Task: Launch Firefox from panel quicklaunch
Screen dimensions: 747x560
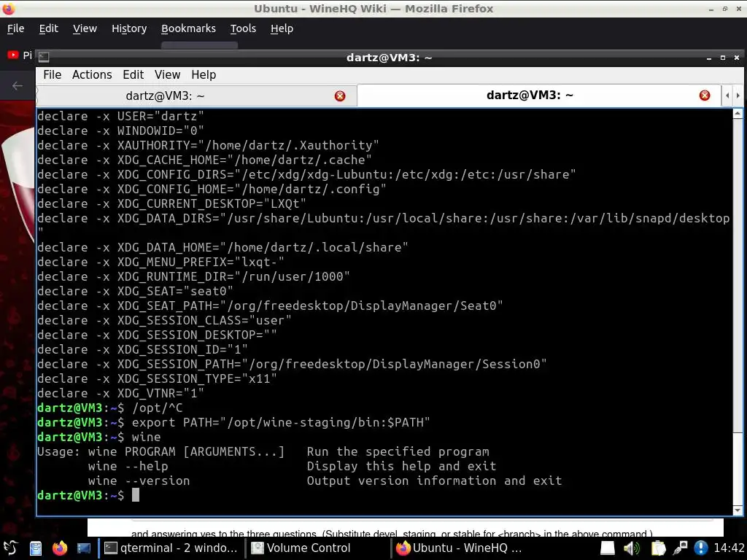Action: 60,548
